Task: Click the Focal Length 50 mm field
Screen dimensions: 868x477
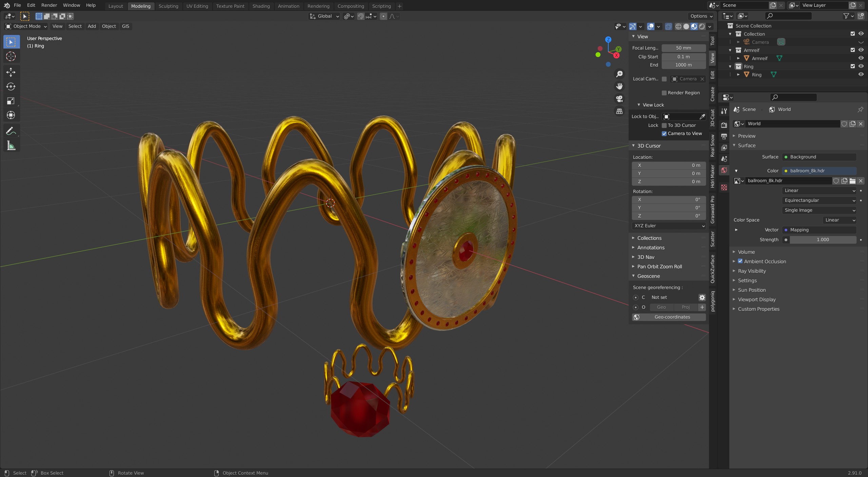Action: [x=683, y=48]
